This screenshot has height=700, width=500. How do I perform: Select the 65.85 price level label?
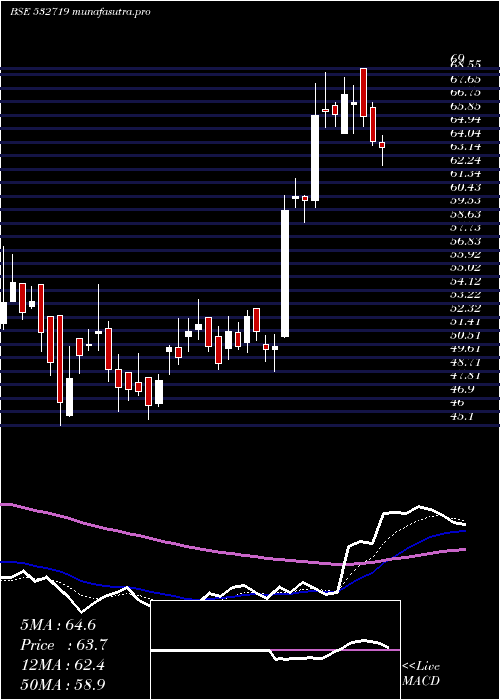(x=465, y=106)
